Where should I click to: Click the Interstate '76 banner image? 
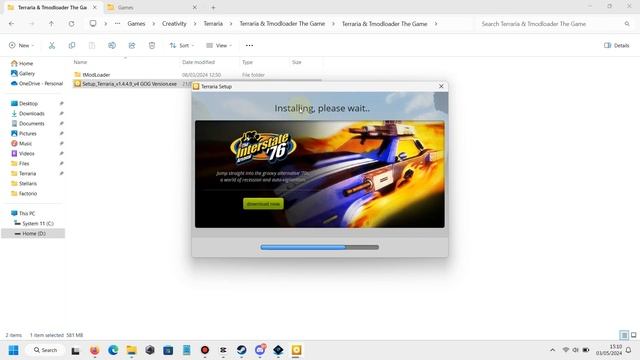pos(320,174)
